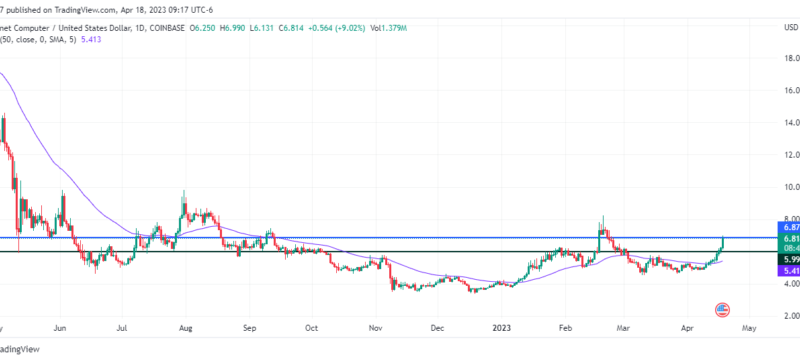Click the C6.814 close price value
800x361 pixels.
point(290,29)
